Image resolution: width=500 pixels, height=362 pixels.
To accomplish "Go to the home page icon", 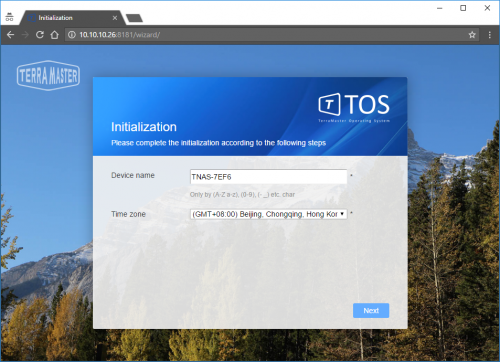I will click(55, 35).
